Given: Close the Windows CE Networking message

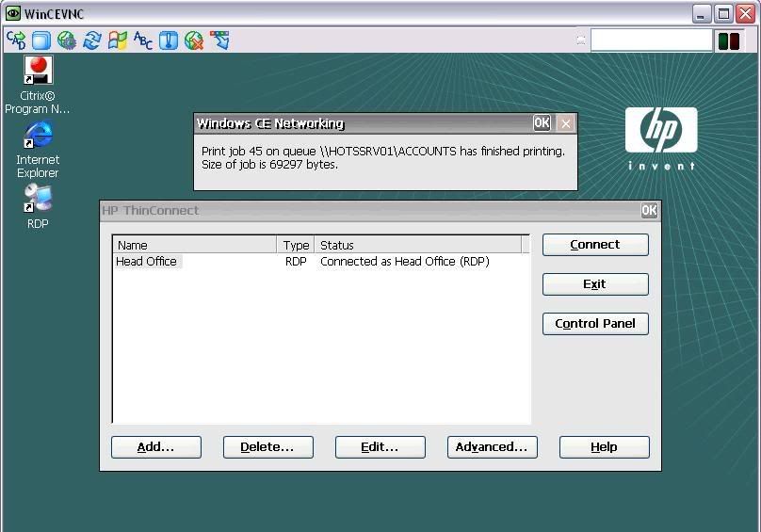Looking at the screenshot, I should pos(565,123).
